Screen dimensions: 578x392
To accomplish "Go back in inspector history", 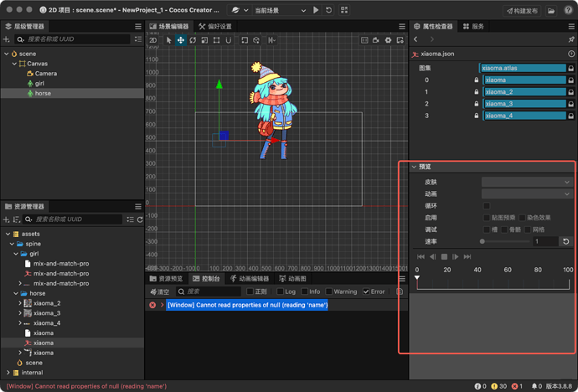I will [415, 39].
